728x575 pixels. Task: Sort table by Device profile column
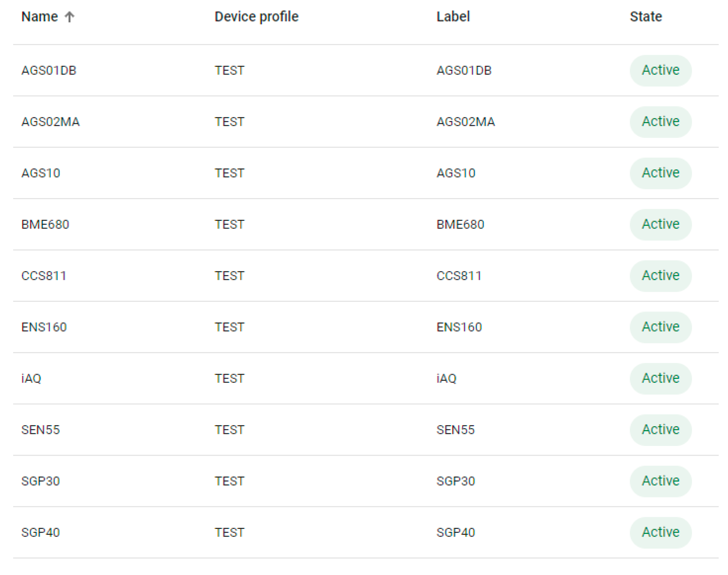pos(256,17)
